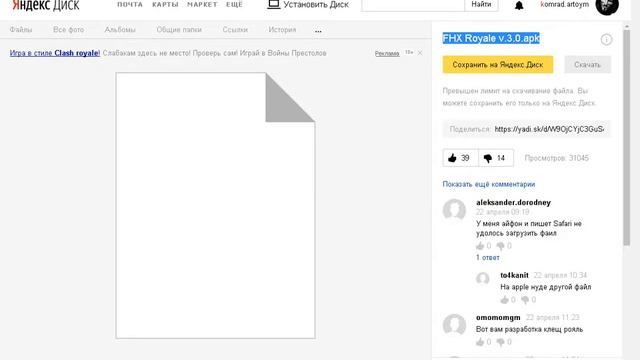This screenshot has height=360, width=640.
Task: Switch to the Альбомы tab
Action: click(x=120, y=30)
